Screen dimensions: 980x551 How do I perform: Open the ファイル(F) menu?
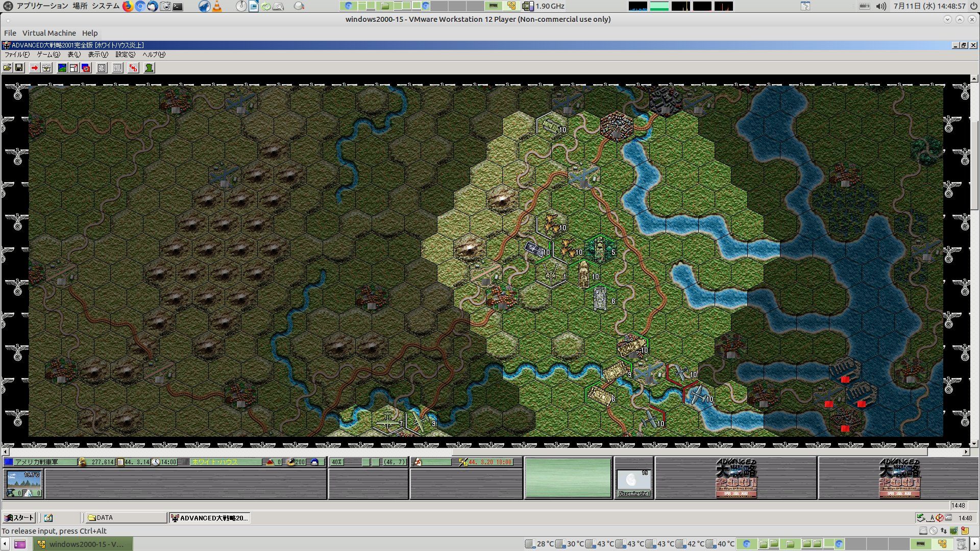[x=16, y=55]
